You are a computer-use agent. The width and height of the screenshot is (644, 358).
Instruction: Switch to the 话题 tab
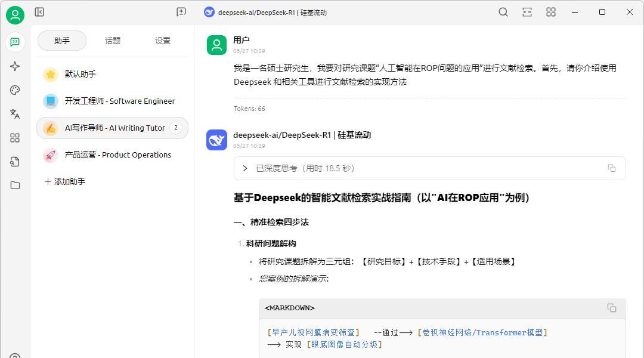pyautogui.click(x=113, y=41)
